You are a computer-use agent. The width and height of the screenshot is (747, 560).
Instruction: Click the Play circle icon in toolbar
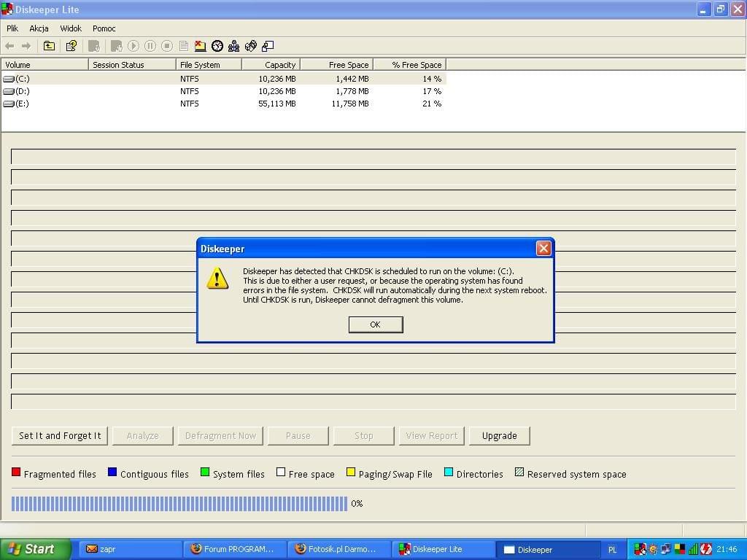click(133, 46)
